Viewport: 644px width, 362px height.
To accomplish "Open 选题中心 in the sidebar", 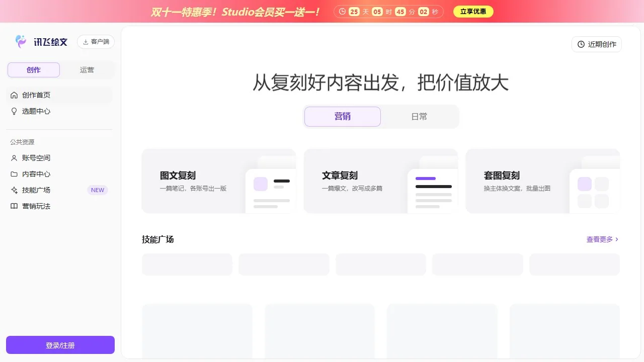I will 59,111.
